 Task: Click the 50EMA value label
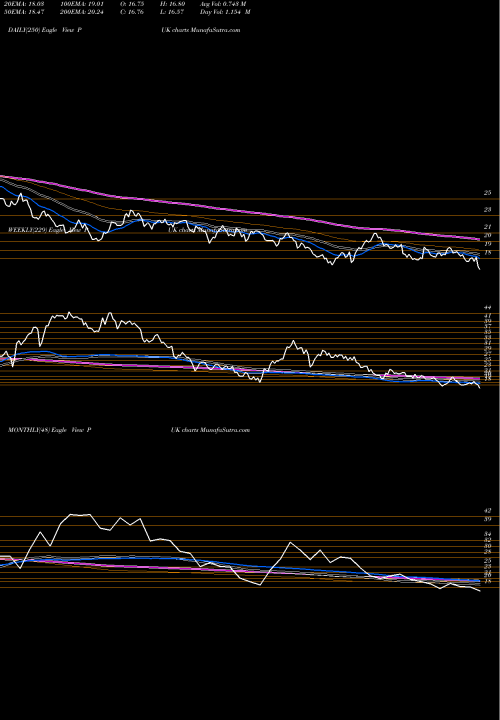point(23,12)
